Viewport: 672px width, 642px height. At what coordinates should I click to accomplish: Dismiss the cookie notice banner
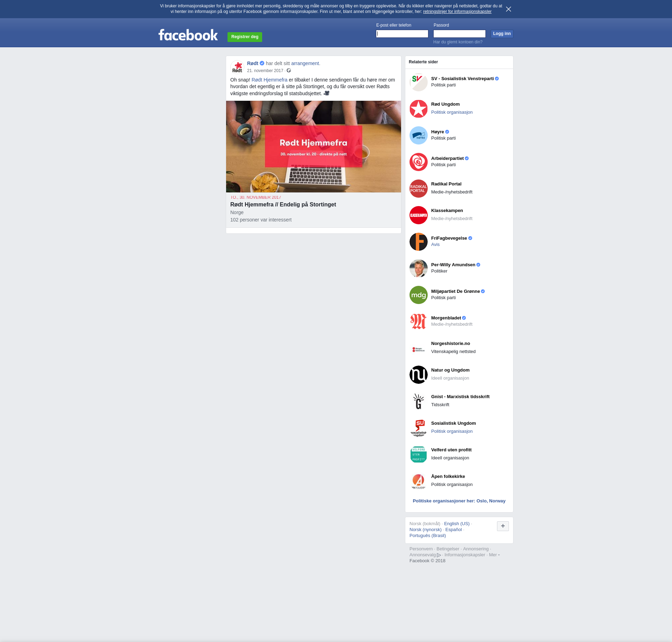click(508, 9)
